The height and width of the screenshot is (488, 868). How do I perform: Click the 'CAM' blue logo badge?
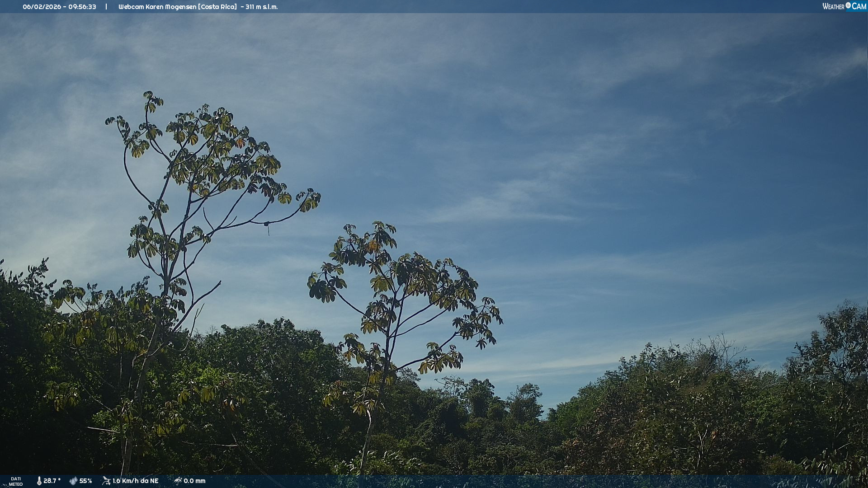pyautogui.click(x=859, y=6)
